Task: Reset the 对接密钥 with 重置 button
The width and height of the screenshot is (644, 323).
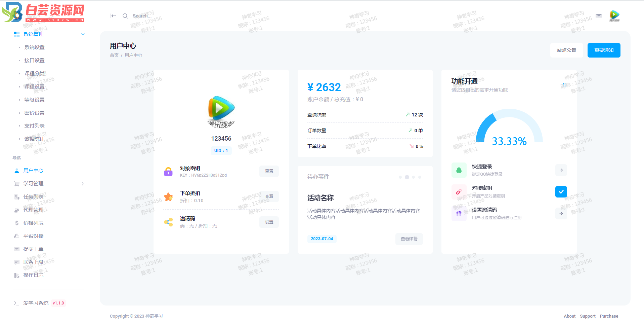Action: (269, 171)
